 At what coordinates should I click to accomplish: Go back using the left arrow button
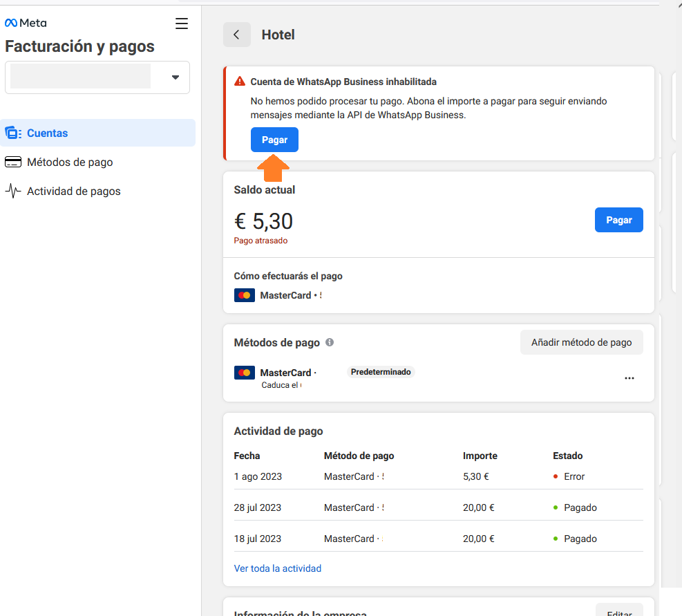236,35
